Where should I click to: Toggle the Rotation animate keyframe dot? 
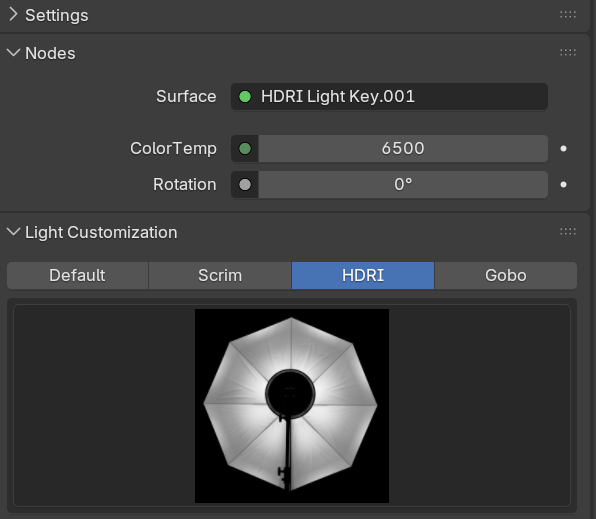pyautogui.click(x=564, y=185)
